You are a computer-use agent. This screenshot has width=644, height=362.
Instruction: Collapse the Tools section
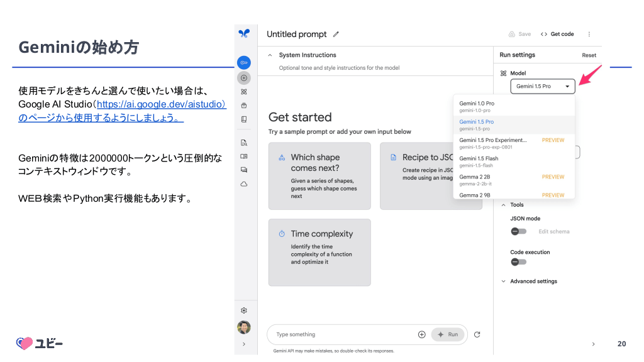pos(504,205)
